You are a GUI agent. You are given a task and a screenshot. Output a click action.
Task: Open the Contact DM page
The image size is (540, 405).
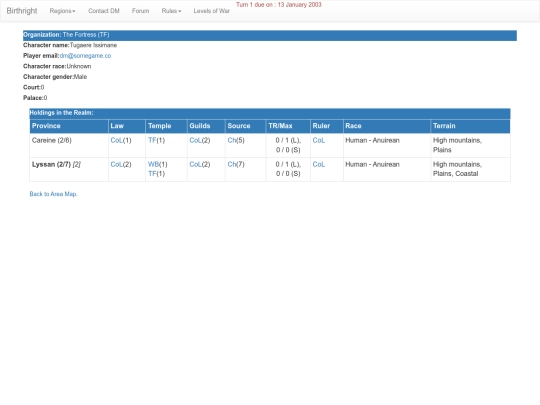(x=104, y=11)
